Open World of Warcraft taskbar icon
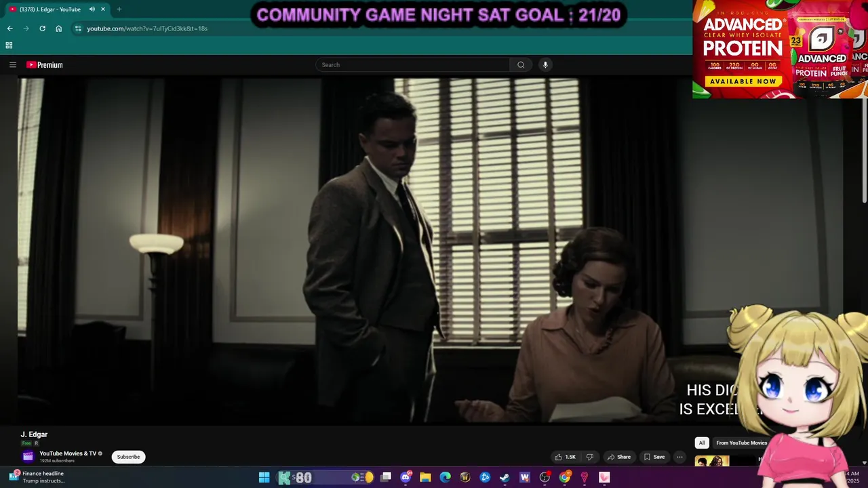The width and height of the screenshot is (868, 488). pos(465,477)
